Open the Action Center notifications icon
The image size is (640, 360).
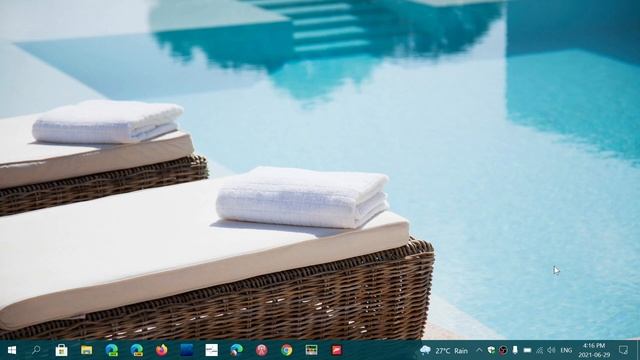[x=623, y=350]
